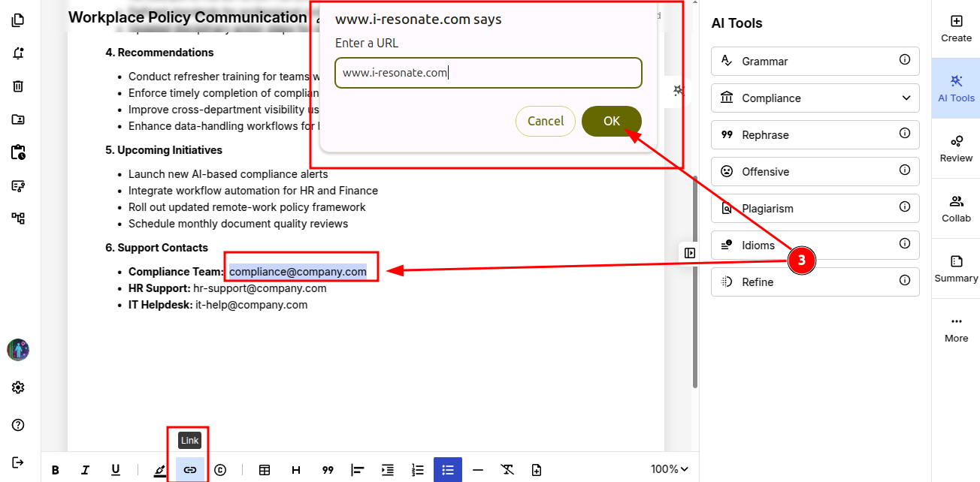This screenshot has width=980, height=482.
Task: Click the Enter a URL text field
Action: (x=488, y=73)
